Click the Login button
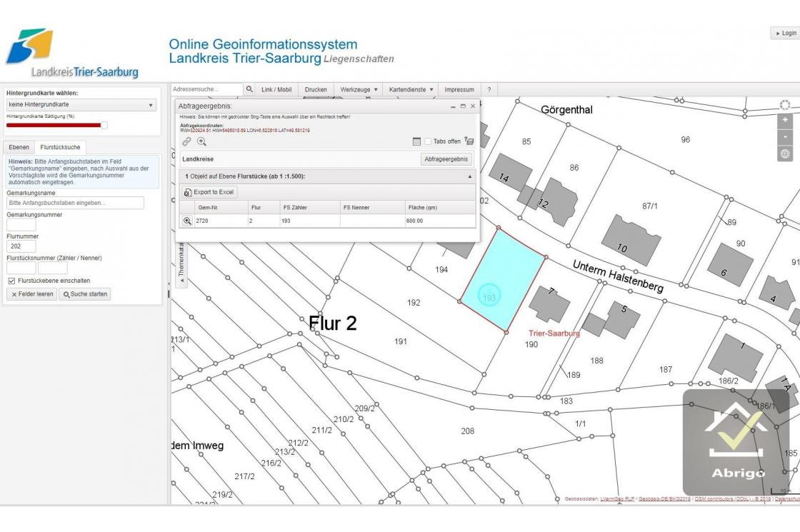 (786, 33)
